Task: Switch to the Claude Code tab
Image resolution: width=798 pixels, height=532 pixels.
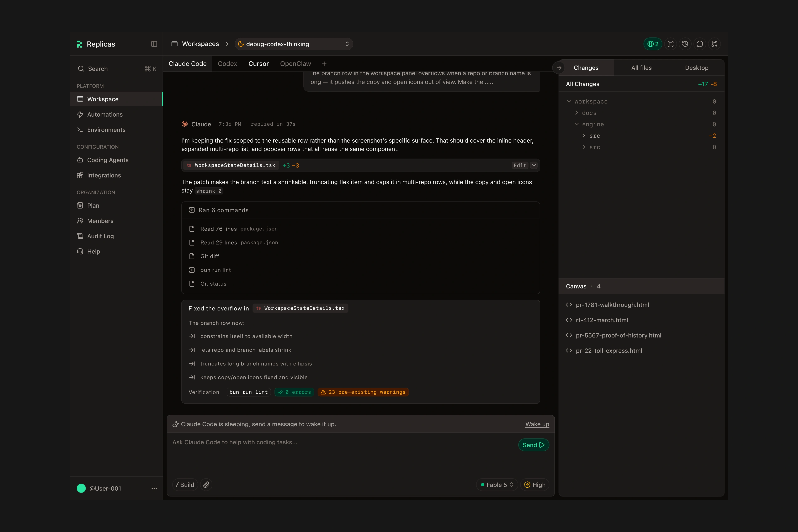Action: click(188, 64)
